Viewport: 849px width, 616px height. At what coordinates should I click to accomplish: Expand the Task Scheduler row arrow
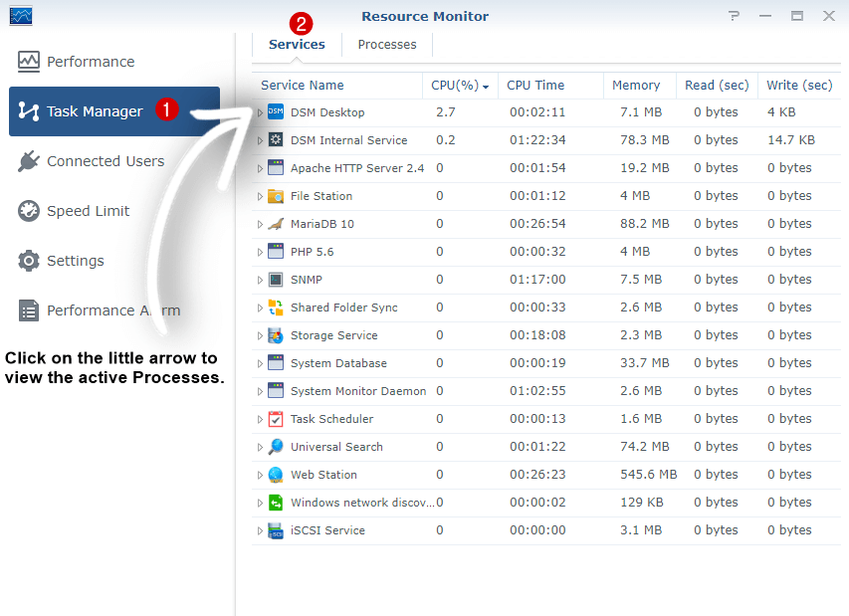tap(260, 420)
